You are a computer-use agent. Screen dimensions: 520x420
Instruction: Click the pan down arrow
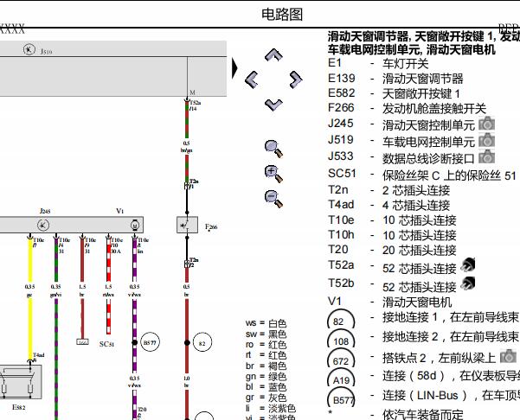pos(273,105)
